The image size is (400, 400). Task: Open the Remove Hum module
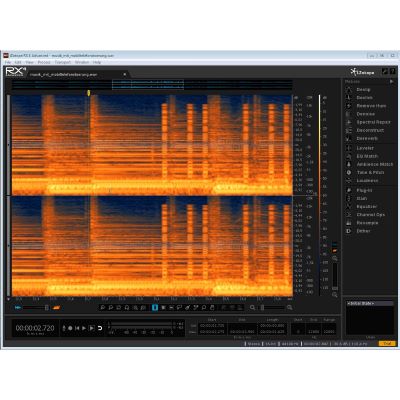point(371,106)
